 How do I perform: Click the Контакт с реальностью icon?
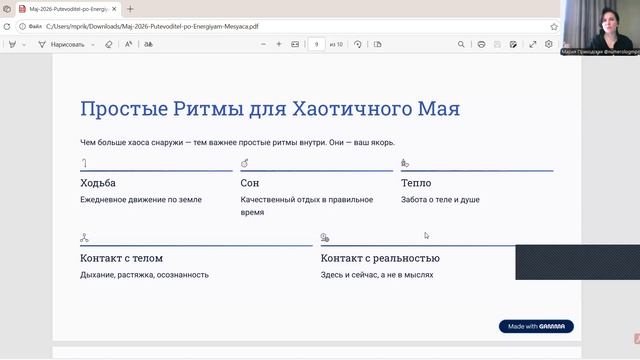pos(325,238)
